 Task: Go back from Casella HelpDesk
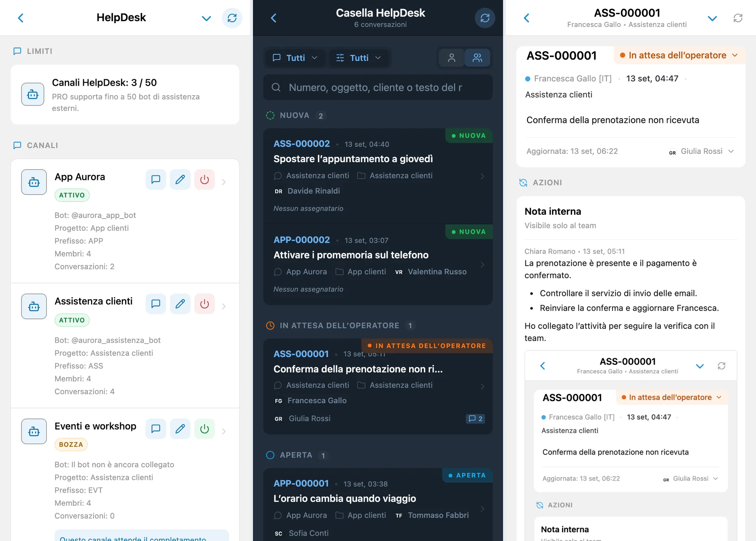click(274, 18)
